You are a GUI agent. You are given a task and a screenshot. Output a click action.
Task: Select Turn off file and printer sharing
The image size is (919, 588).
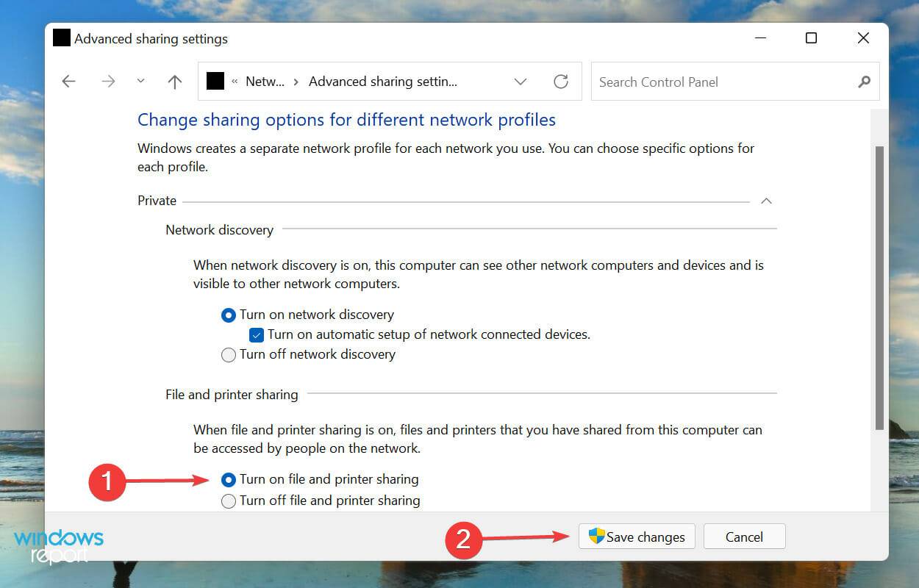click(x=229, y=501)
